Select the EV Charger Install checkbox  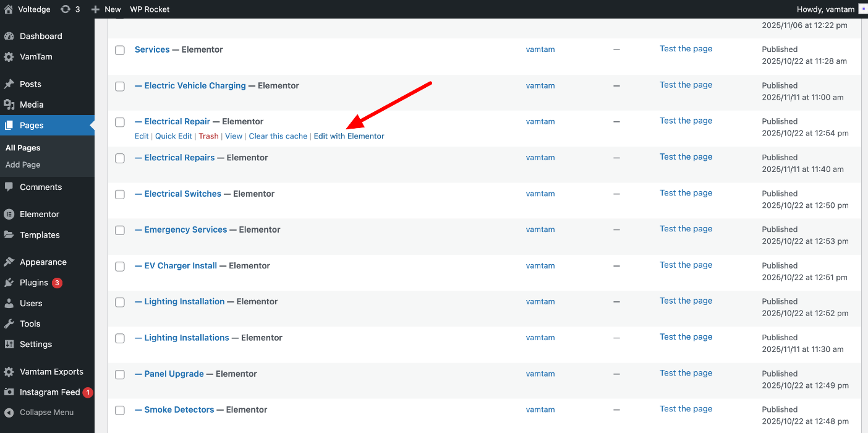pyautogui.click(x=120, y=266)
